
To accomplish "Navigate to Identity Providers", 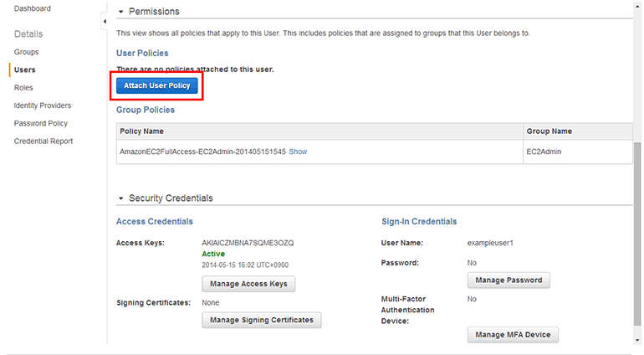I will pos(42,105).
